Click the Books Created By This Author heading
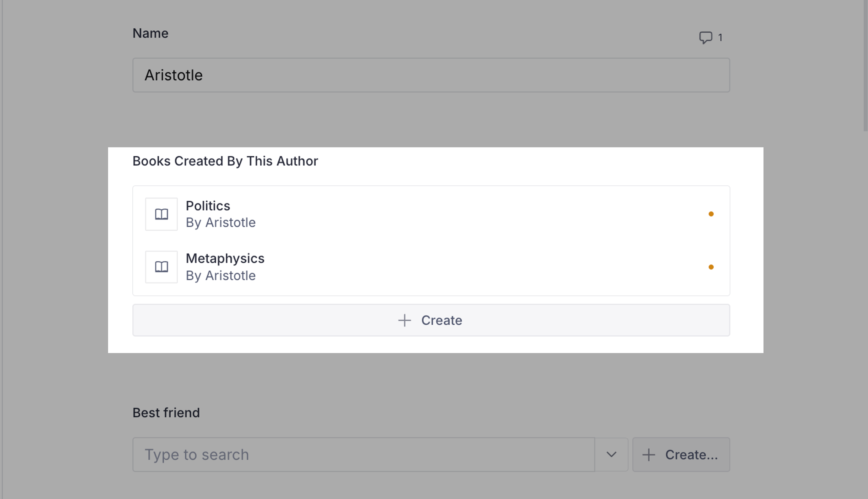Image resolution: width=868 pixels, height=499 pixels. pos(225,161)
